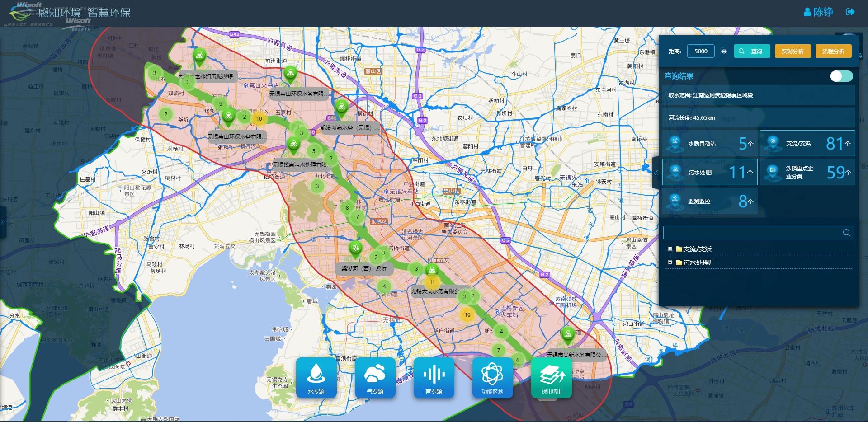Select the 水质自动站 result tile
Image resolution: width=868 pixels, height=422 pixels.
click(709, 143)
